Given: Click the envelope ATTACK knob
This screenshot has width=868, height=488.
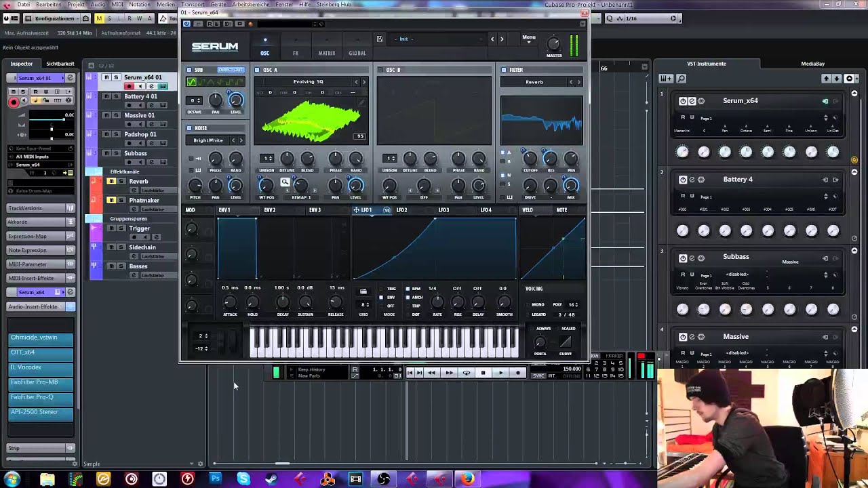Looking at the screenshot, I should 230,302.
